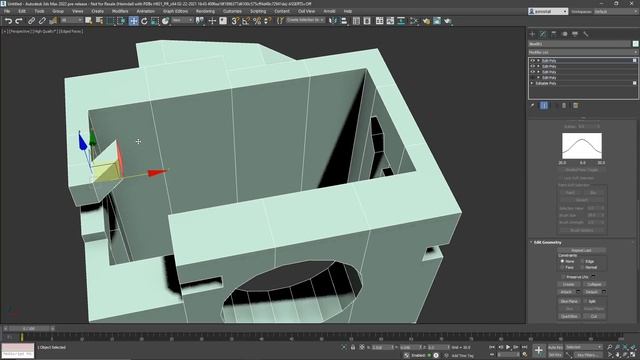Image resolution: width=640 pixels, height=360 pixels.
Task: Open the Selection Filter dropdown
Action: point(71,20)
